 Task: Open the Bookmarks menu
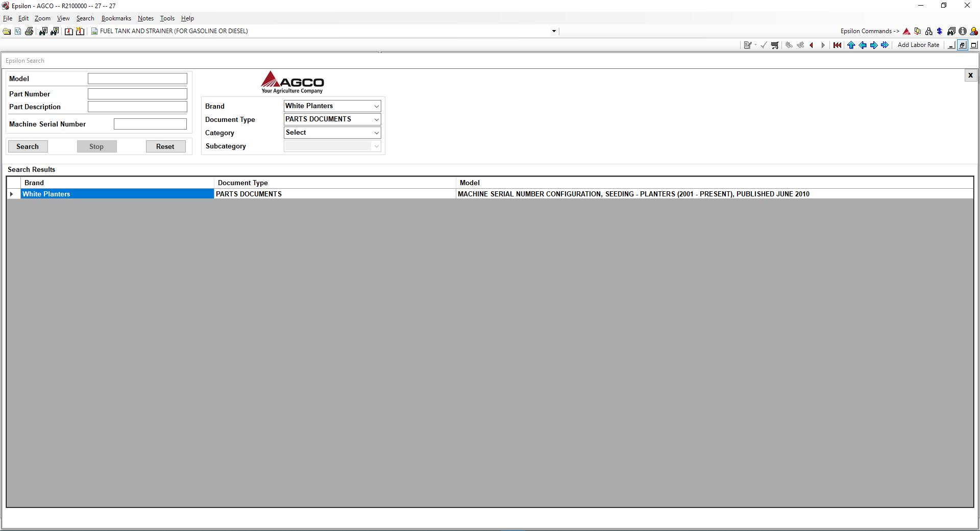[116, 18]
